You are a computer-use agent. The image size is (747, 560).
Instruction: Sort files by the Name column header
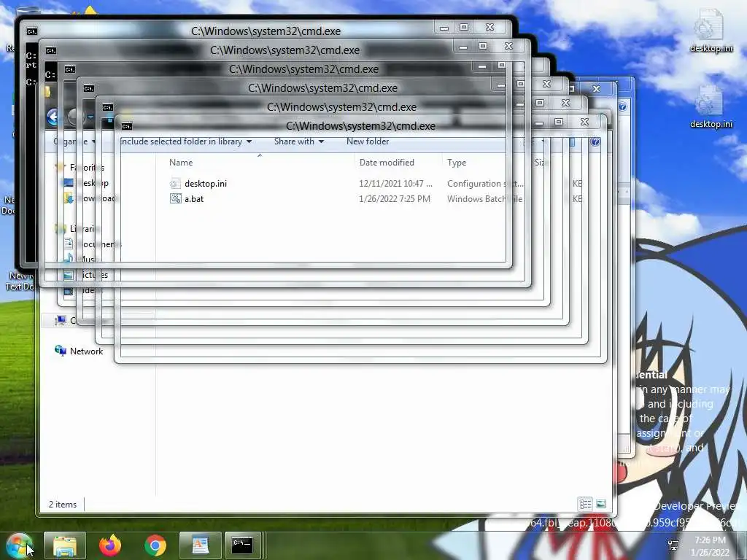181,163
